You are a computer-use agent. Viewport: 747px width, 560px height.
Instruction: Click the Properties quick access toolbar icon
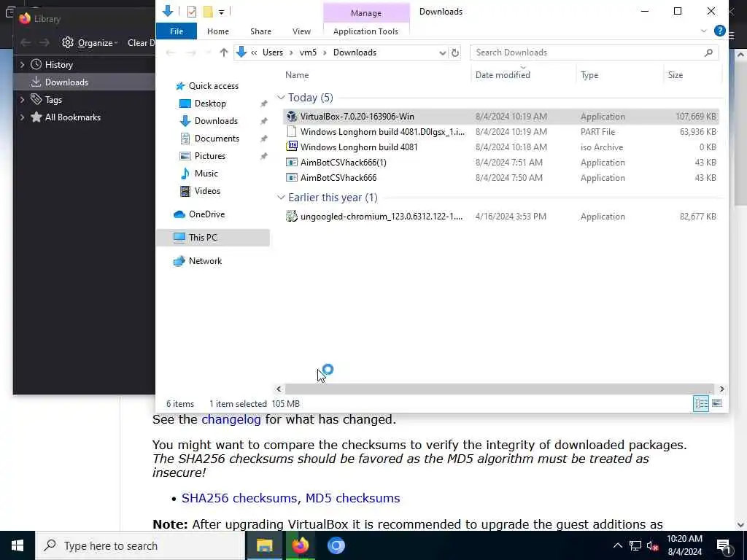click(192, 12)
